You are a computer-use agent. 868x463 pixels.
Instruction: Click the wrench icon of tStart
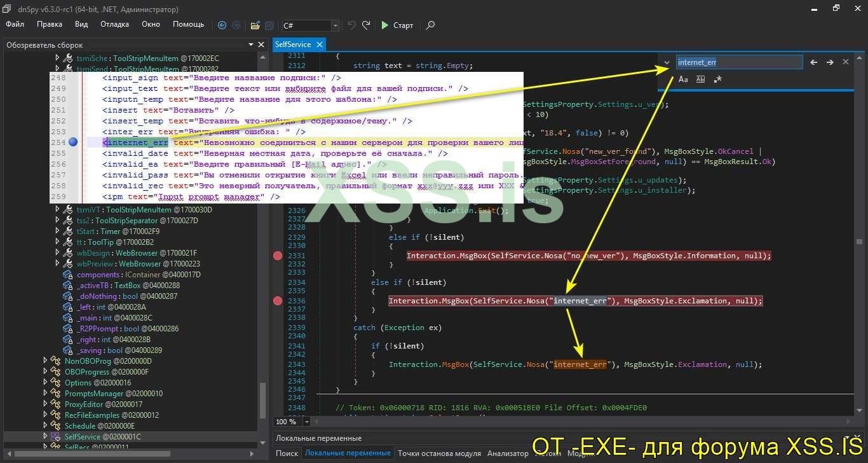69,231
